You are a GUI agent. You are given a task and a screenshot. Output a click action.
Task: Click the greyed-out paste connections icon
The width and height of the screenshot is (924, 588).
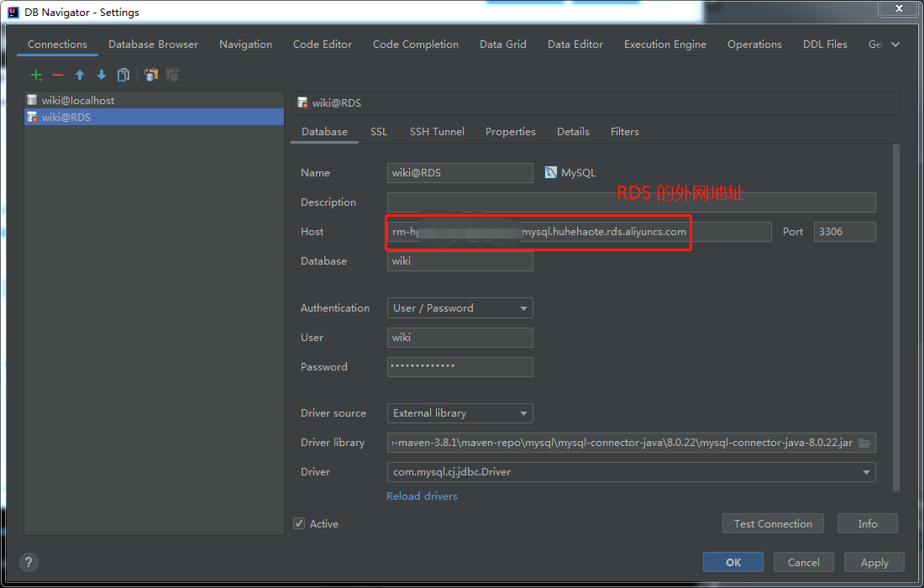[173, 75]
